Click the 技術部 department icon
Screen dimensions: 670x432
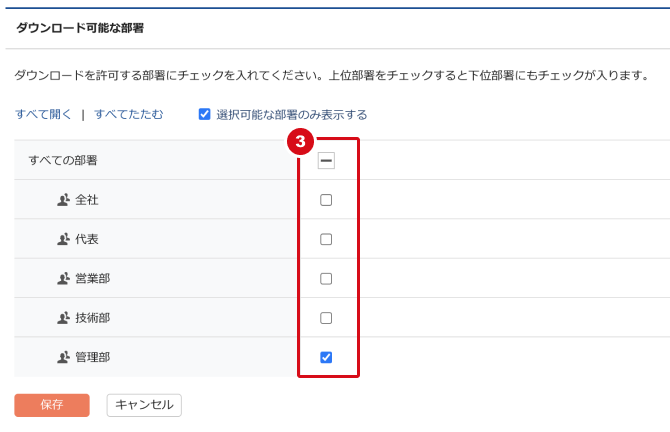coord(63,318)
